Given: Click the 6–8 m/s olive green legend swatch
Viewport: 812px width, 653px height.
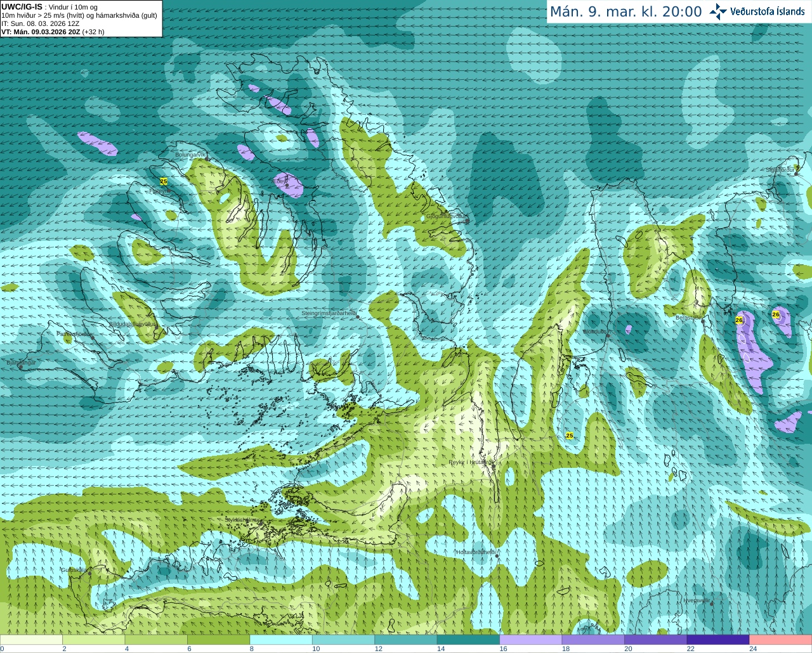Looking at the screenshot, I should point(218,640).
